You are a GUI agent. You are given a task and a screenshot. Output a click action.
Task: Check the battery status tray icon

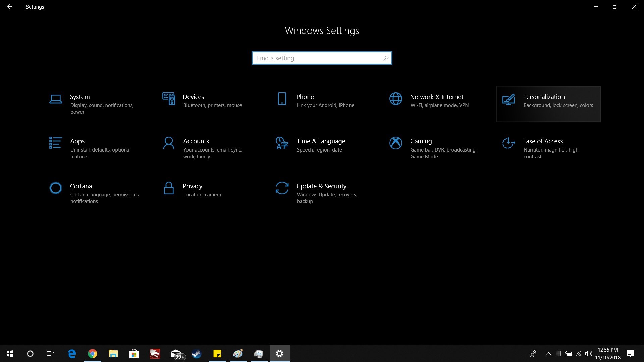click(x=569, y=354)
